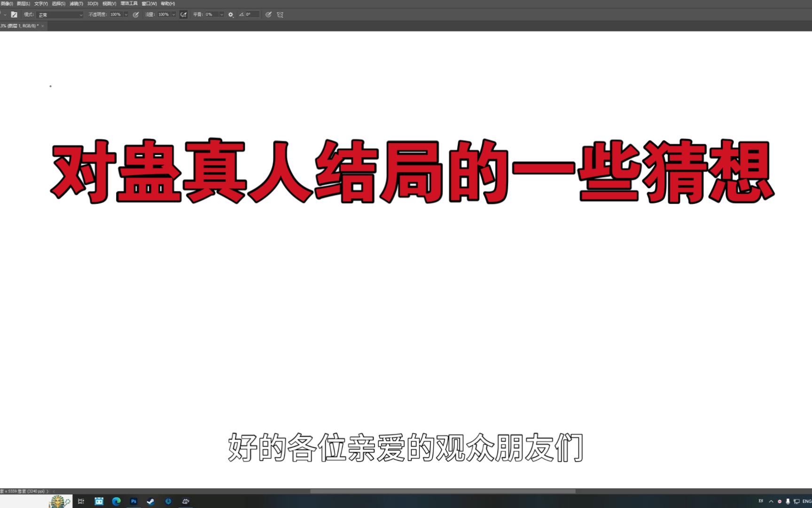This screenshot has width=812, height=508.
Task: Expand the smoothing slider dropdown arrow
Action: coord(222,15)
